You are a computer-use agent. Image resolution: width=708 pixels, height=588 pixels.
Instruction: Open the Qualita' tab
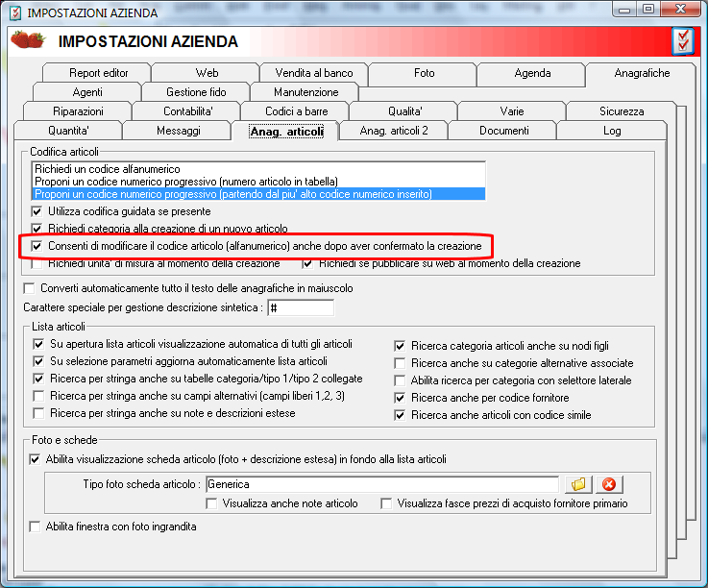405,111
